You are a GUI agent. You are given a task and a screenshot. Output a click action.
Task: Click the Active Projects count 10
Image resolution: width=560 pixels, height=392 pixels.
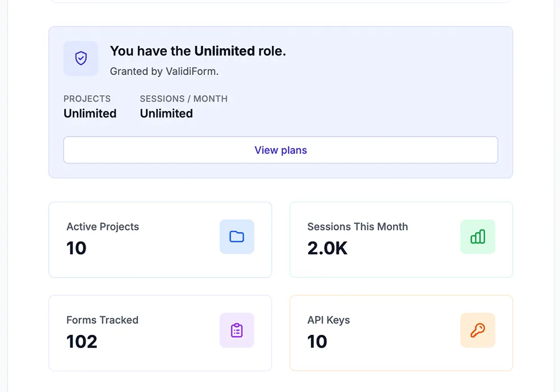(x=76, y=248)
